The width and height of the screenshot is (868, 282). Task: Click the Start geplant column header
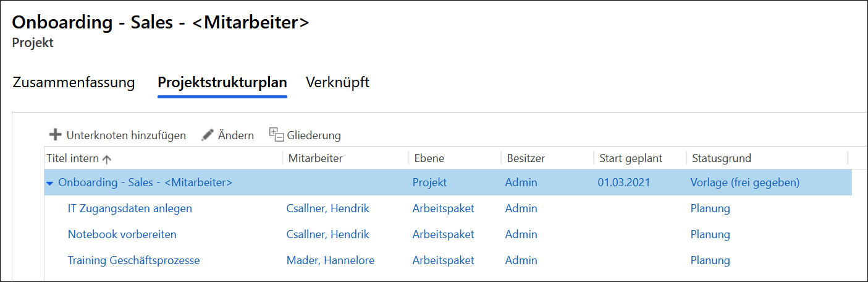[x=631, y=158]
